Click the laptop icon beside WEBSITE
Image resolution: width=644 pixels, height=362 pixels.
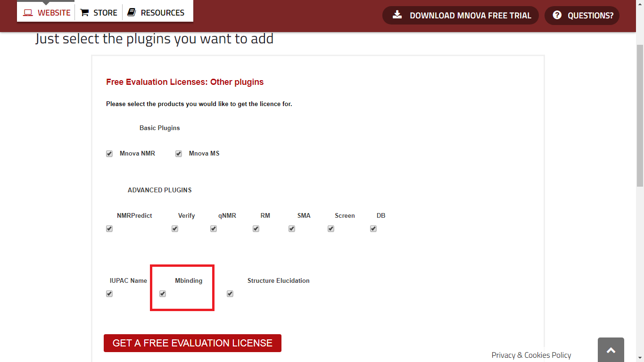(28, 13)
